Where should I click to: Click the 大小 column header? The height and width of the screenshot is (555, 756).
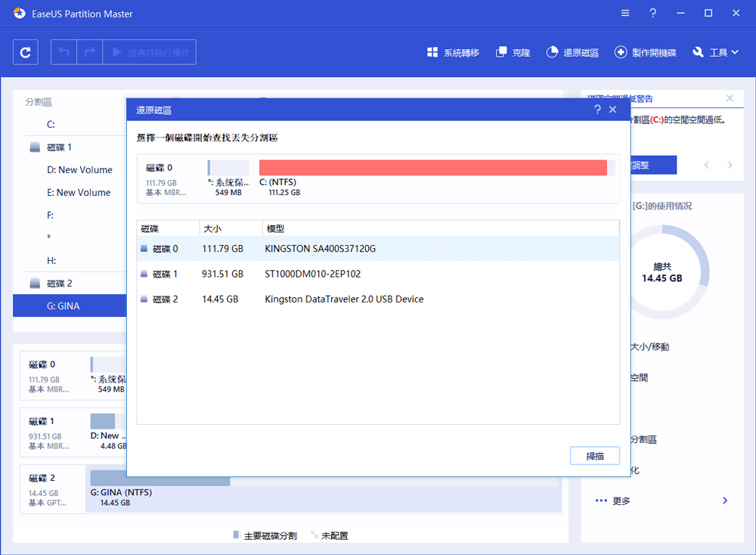231,228
